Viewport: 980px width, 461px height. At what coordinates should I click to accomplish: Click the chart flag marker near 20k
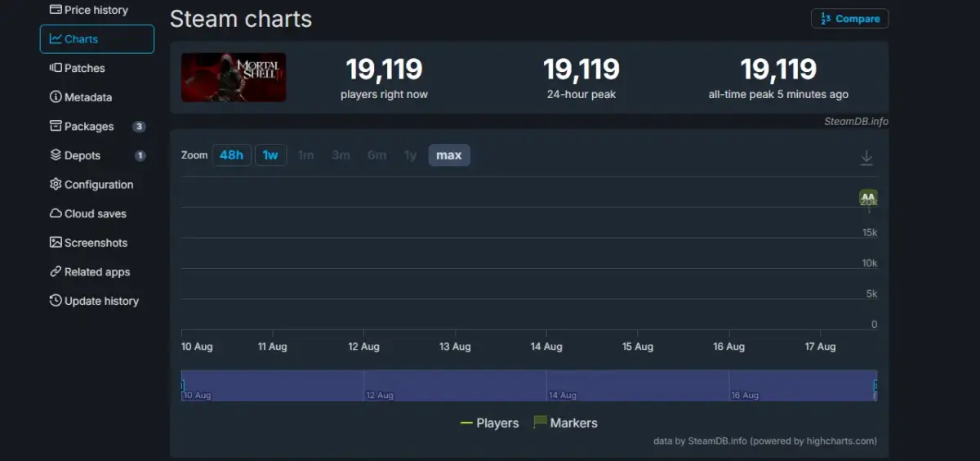point(868,198)
